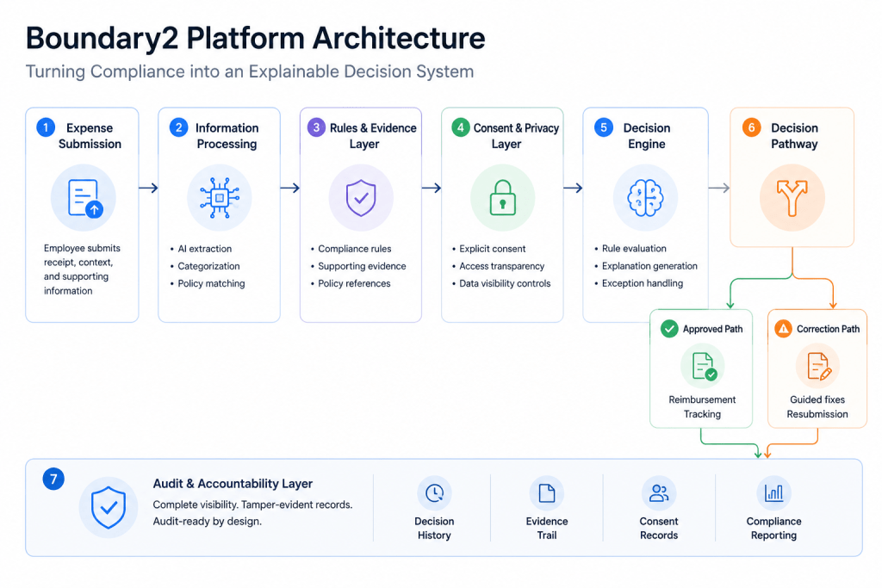This screenshot has width=882, height=588.
Task: Click the subtitle Turning Compliance into an Explainable Decision System
Action: [x=250, y=72]
